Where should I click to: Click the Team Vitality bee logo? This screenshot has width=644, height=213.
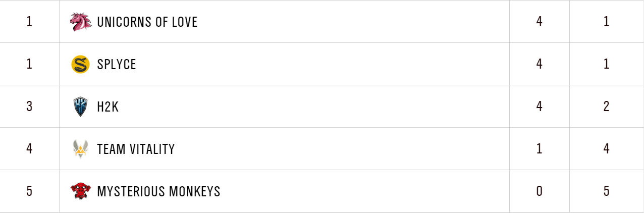click(x=81, y=149)
